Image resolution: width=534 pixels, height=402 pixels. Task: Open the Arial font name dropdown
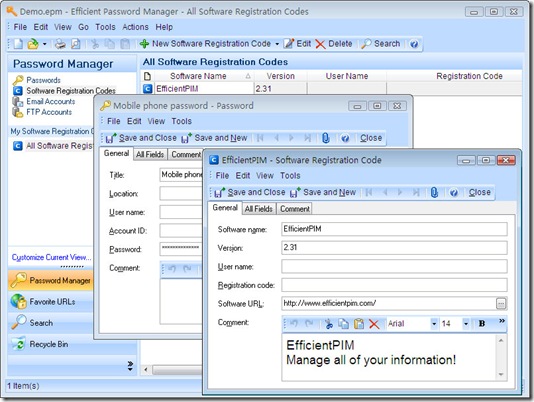coord(434,324)
